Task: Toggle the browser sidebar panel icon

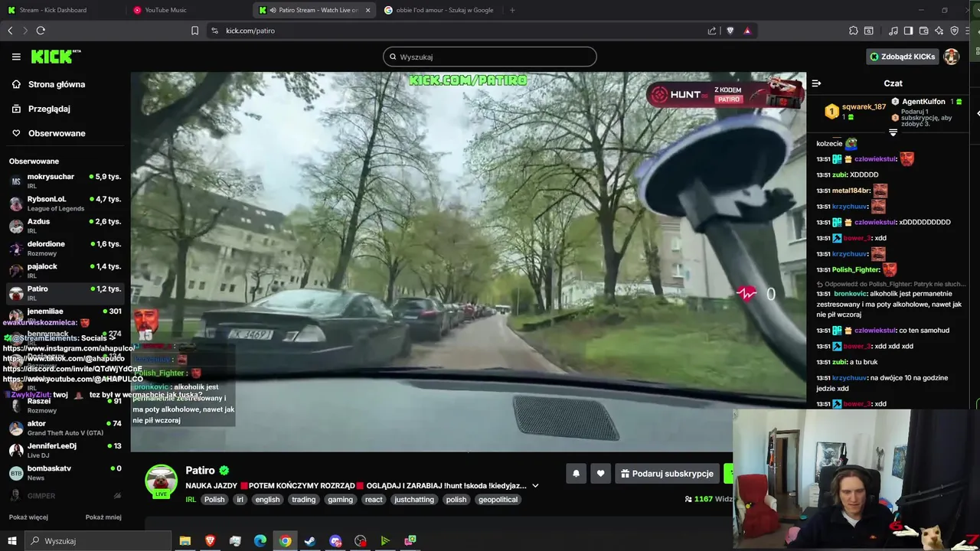Action: [x=908, y=31]
